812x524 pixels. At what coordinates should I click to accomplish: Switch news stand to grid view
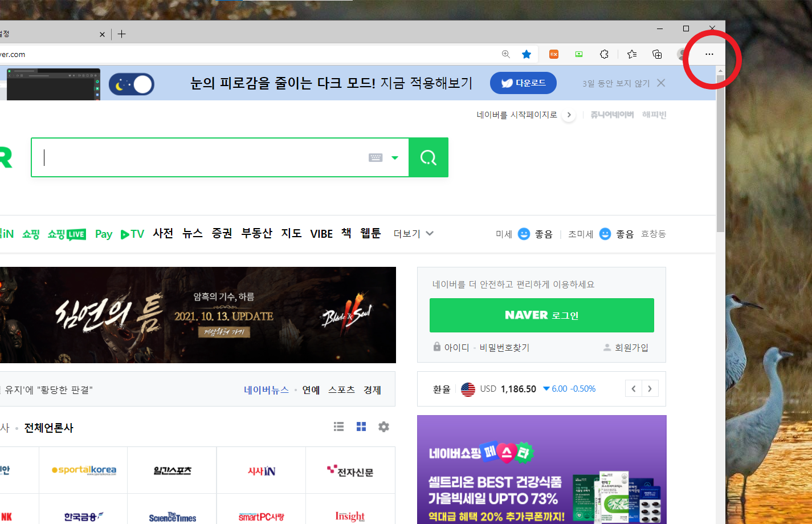(361, 426)
